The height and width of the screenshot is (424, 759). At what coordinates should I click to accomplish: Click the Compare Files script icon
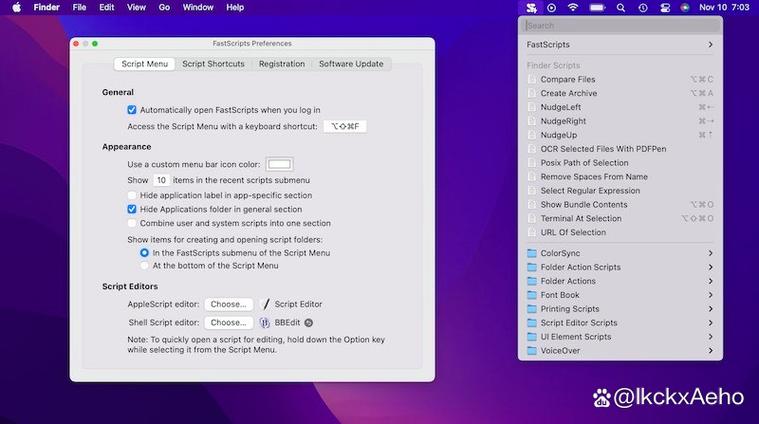(x=532, y=79)
